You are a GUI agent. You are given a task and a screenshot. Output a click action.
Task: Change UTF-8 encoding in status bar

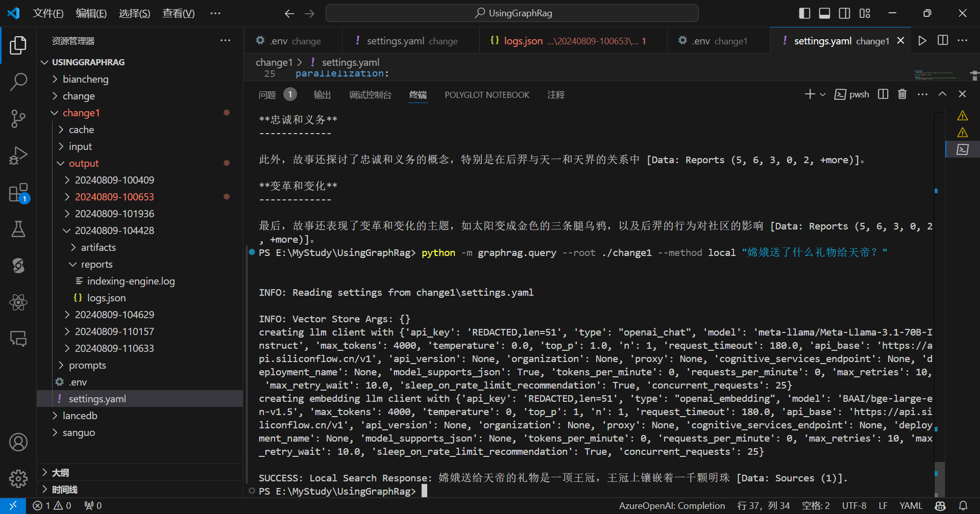[x=854, y=505]
